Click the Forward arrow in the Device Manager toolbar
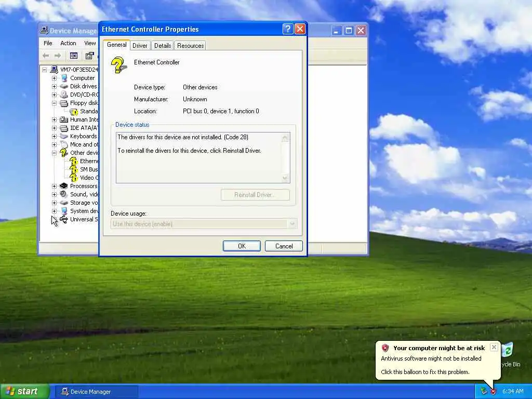 (x=58, y=55)
